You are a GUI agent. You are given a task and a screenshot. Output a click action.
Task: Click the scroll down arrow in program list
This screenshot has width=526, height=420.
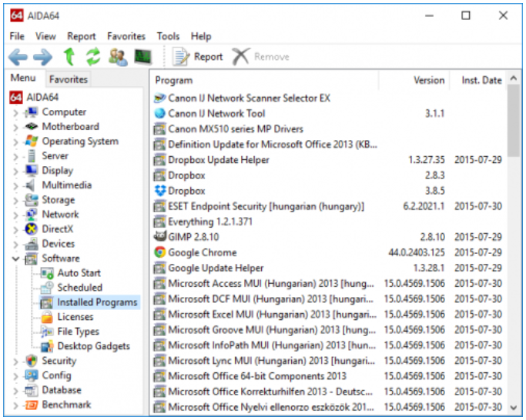(513, 408)
